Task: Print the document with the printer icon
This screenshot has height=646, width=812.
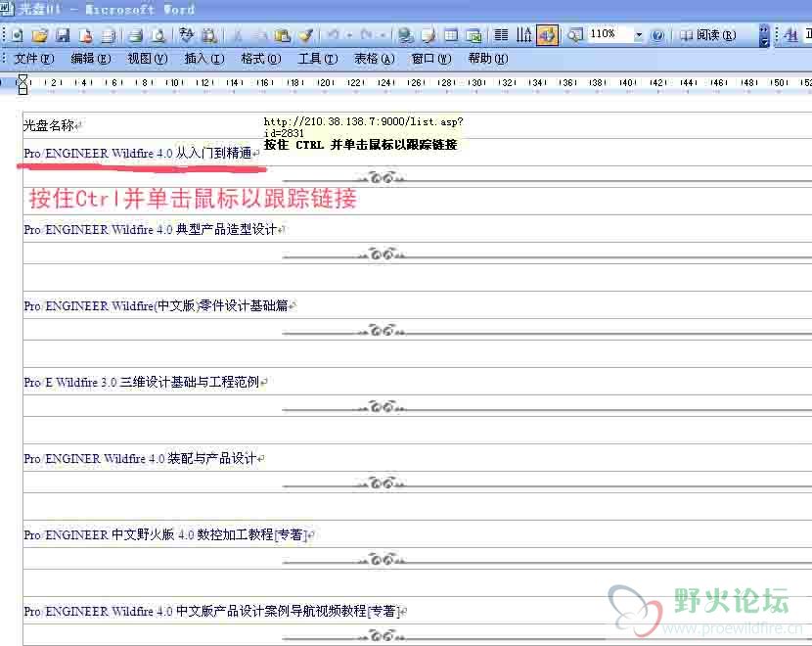Action: pos(136,35)
